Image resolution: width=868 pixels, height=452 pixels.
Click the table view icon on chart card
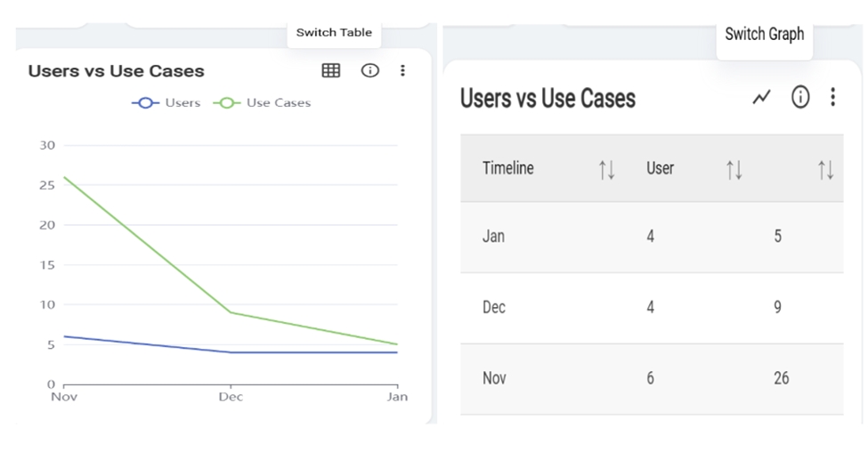click(331, 70)
